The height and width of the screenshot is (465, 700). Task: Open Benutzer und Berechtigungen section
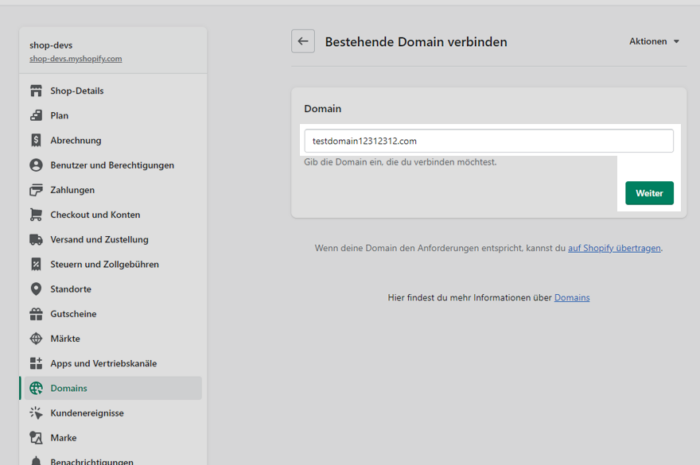coord(113,165)
